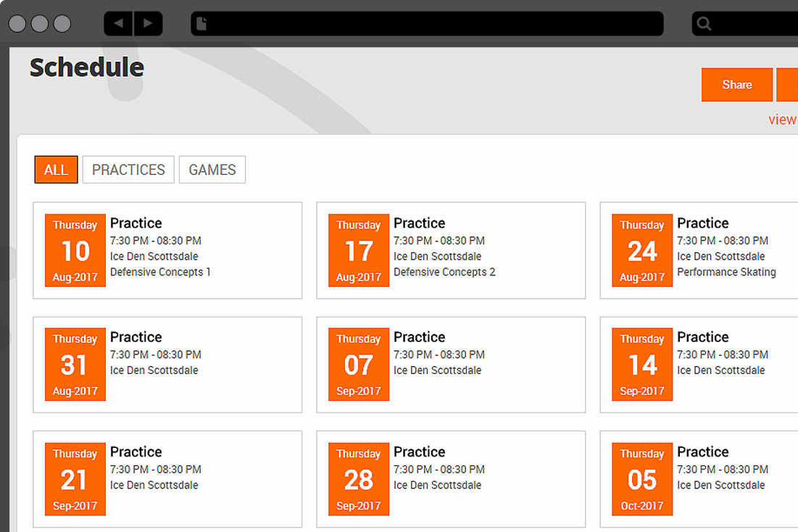Follow the orange 'view' link
The height and width of the screenshot is (532, 798).
click(782, 120)
